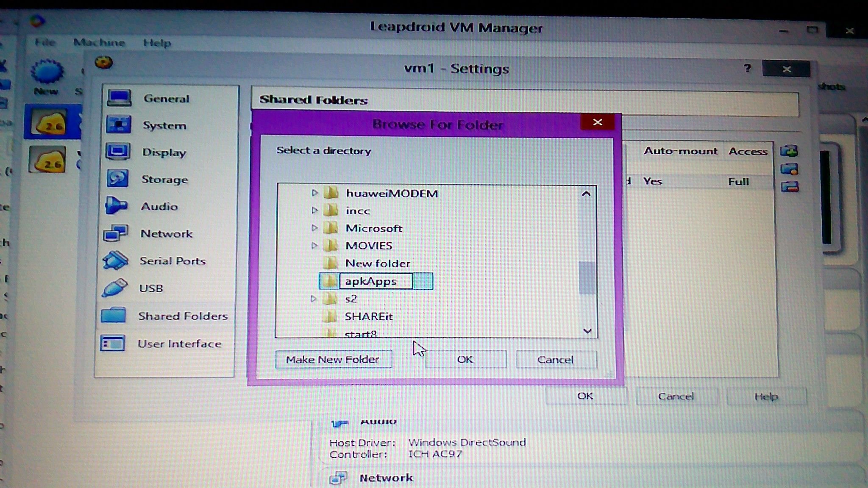
Task: Expand the Microsoft folder node
Action: click(314, 228)
